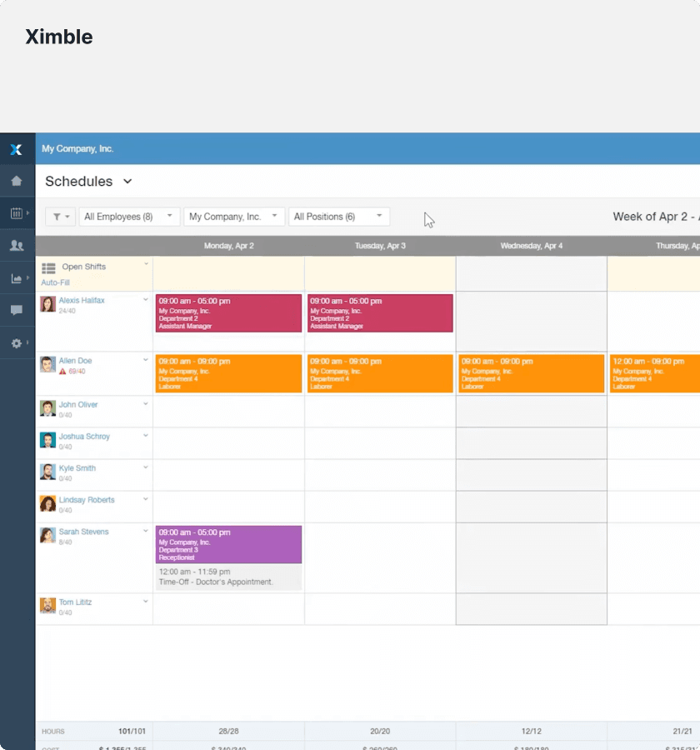This screenshot has width=700, height=750.
Task: Click the Ximble X logo icon
Action: pyautogui.click(x=17, y=149)
